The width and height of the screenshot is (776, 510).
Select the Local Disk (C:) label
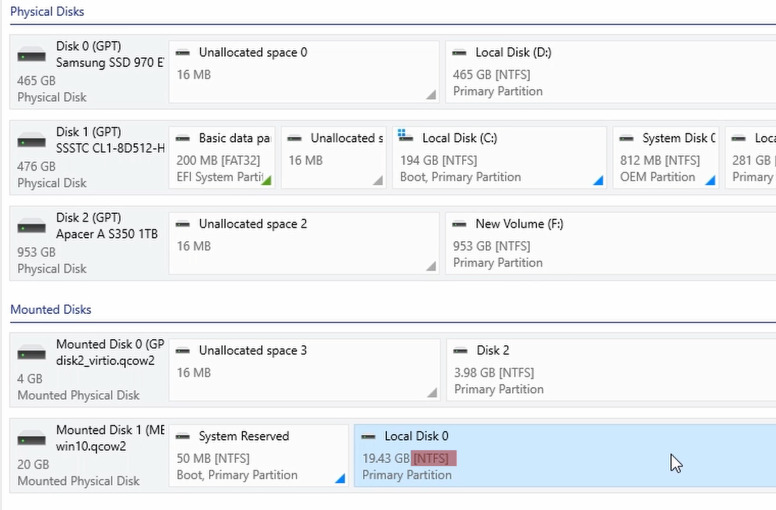(x=460, y=138)
